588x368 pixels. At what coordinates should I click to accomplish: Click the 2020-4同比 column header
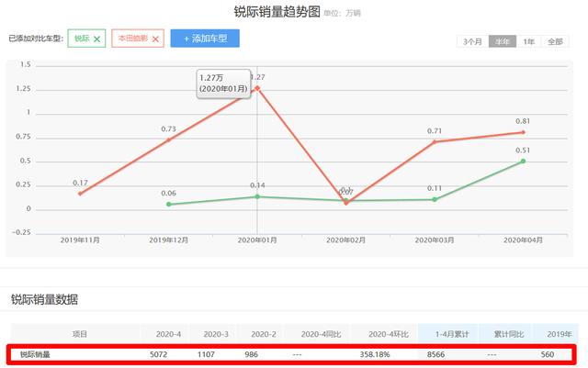click(321, 334)
